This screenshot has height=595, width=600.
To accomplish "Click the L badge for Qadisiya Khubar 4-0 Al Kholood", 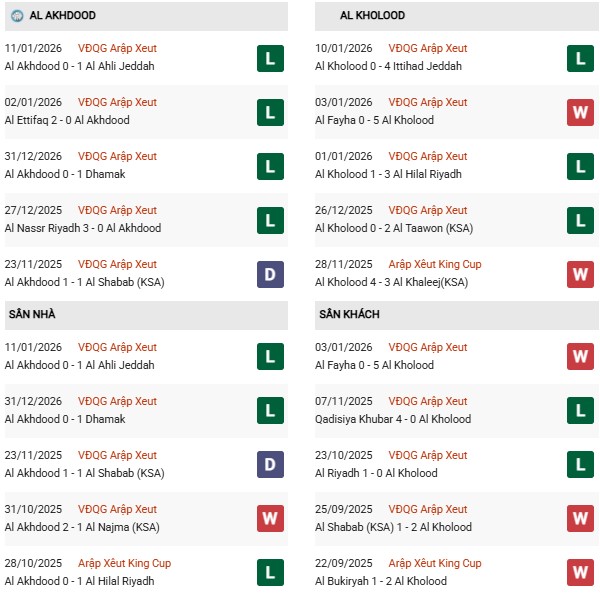I will 580,411.
